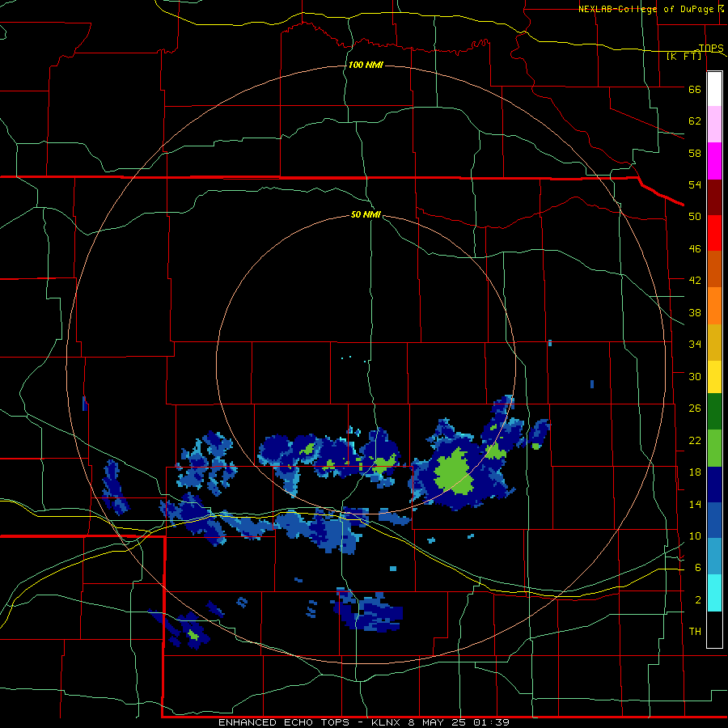Select the dark maroon legend color band
The width and height of the screenshot is (728, 728).
tap(714, 197)
